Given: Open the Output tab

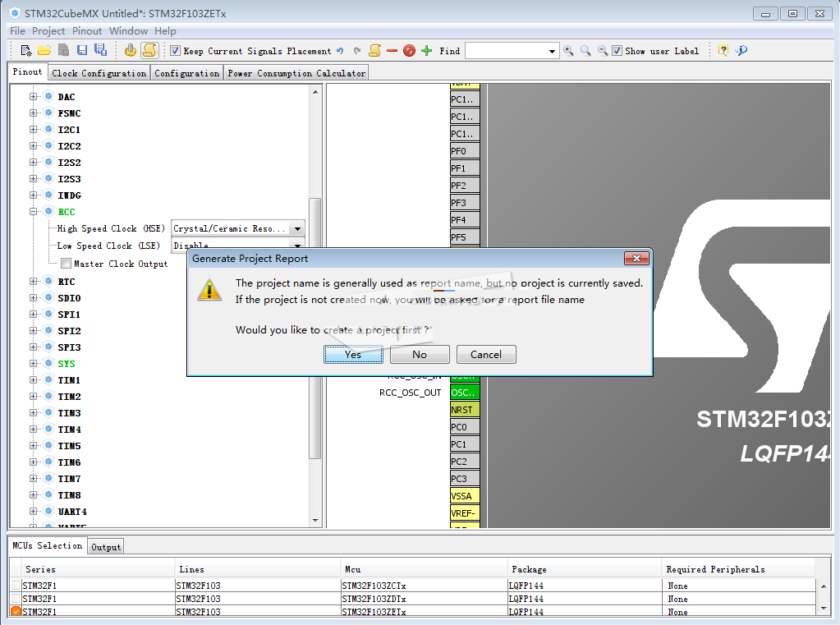Looking at the screenshot, I should coord(106,547).
